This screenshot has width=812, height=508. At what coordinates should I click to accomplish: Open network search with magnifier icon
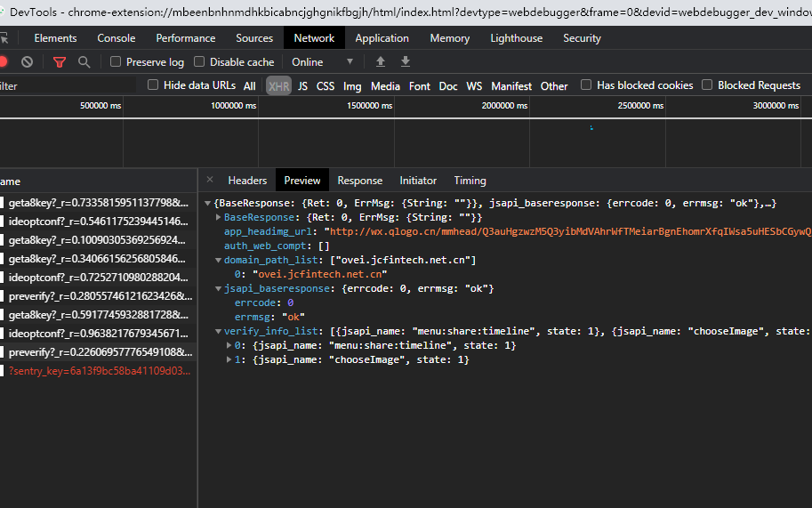(x=84, y=62)
